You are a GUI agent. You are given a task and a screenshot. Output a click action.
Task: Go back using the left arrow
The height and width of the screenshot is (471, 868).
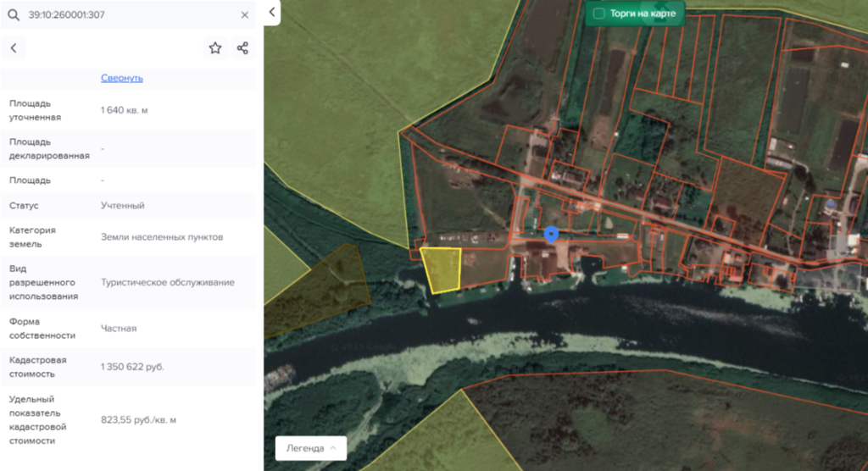tap(14, 48)
